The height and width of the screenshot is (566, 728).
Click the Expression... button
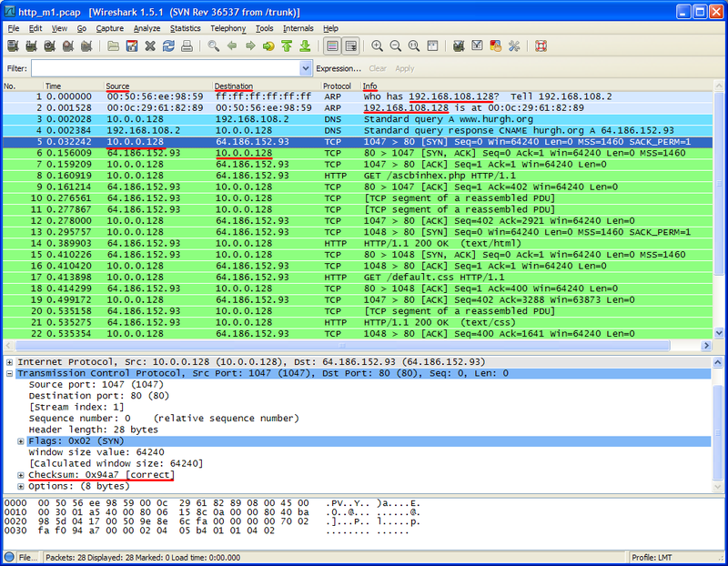339,69
